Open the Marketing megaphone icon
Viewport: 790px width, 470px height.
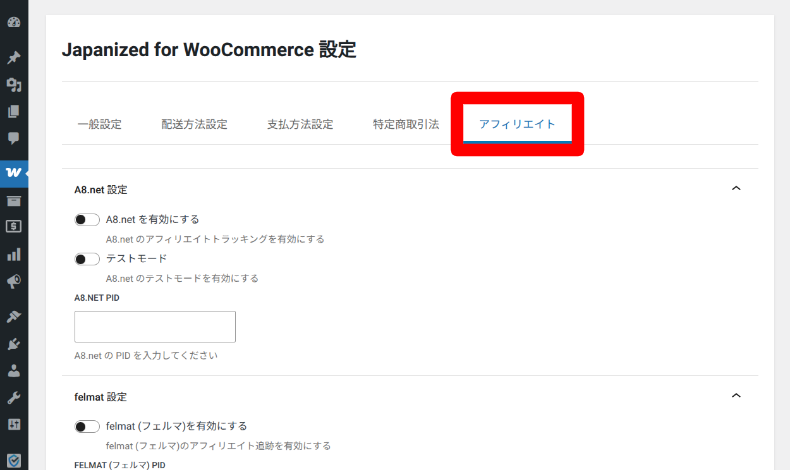(x=14, y=281)
